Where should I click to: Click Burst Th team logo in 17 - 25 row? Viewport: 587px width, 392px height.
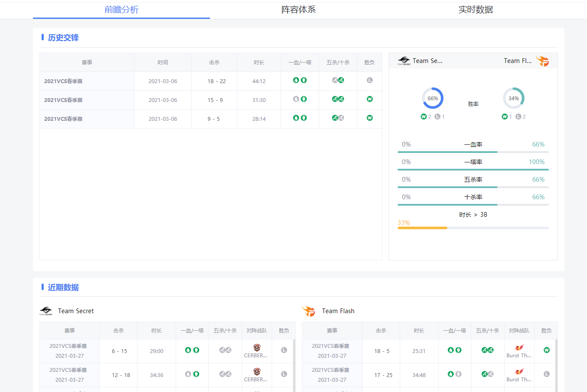tap(519, 371)
